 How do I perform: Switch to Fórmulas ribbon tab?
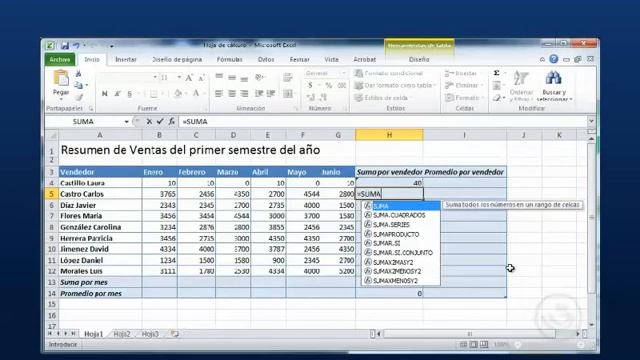(229, 60)
